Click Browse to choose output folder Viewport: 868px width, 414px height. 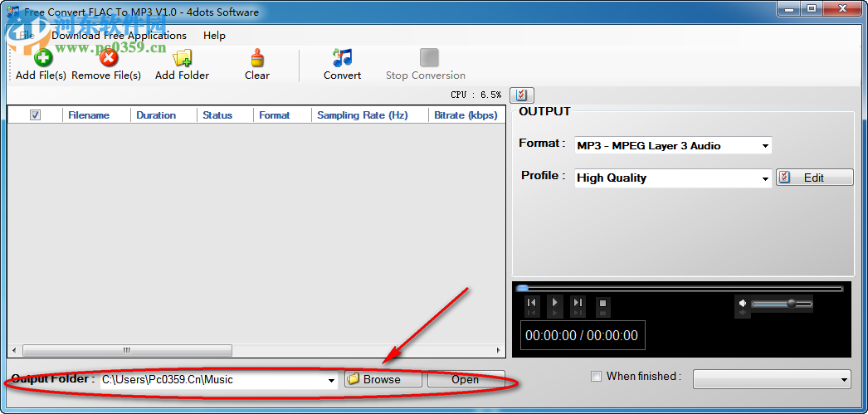coord(383,379)
